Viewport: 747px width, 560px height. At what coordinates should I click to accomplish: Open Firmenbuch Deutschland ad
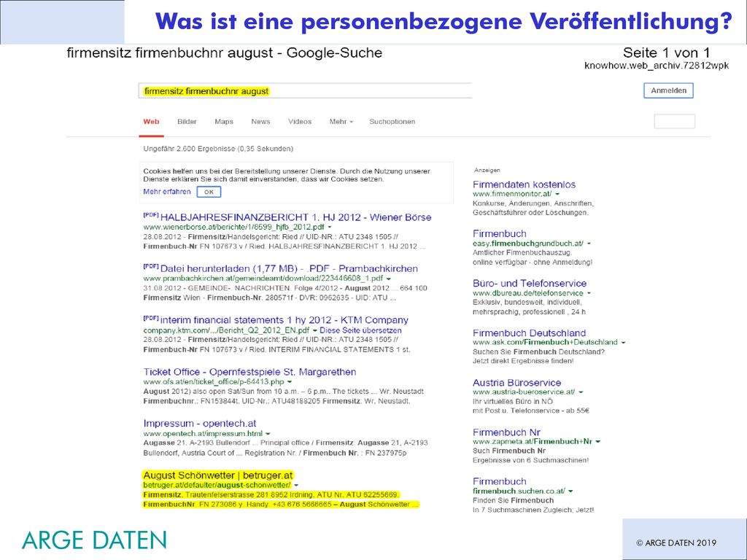click(529, 332)
